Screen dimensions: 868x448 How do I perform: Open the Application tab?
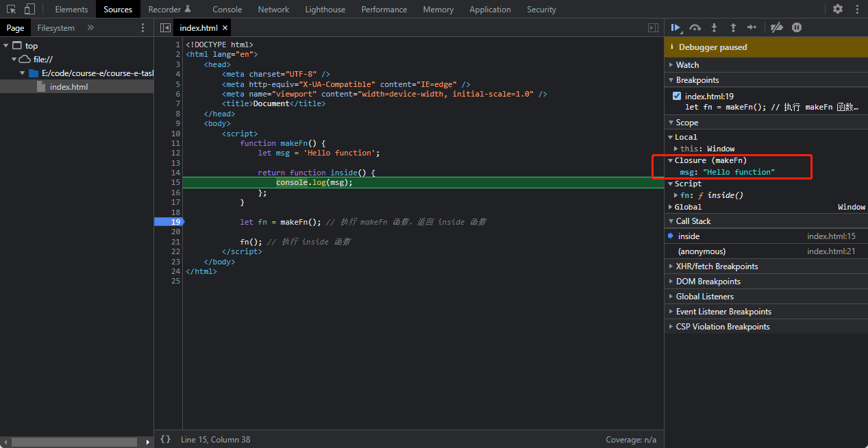point(490,10)
